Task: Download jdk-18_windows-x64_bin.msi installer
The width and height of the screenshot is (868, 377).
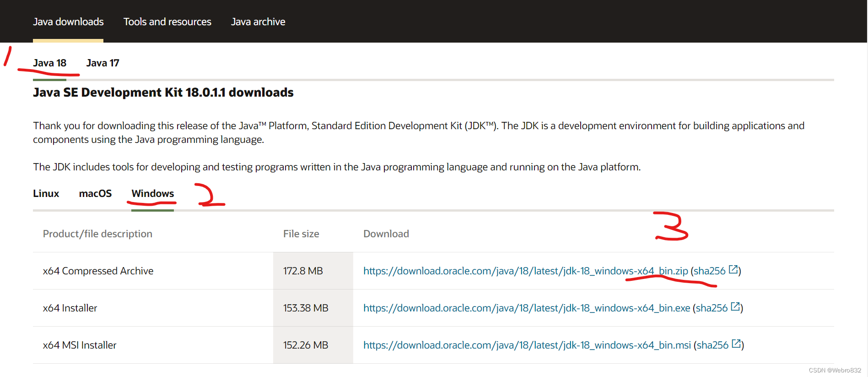Action: 527,345
